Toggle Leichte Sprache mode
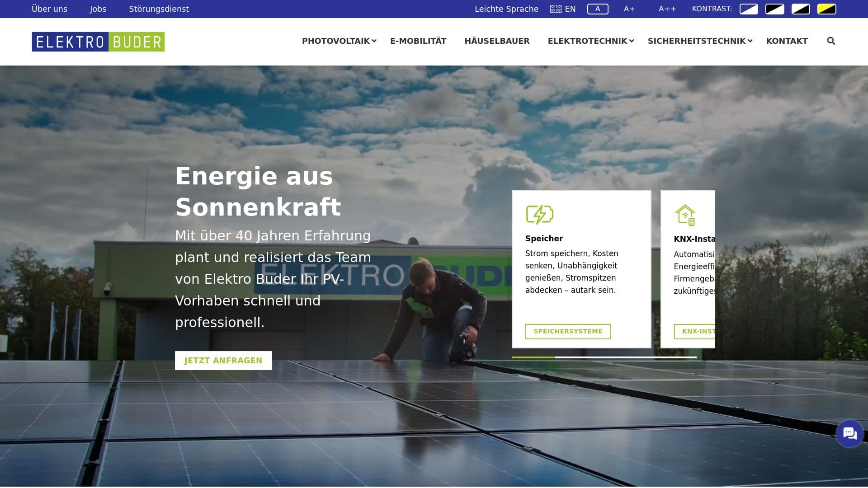Screen dimensions: 868x488 506,9
